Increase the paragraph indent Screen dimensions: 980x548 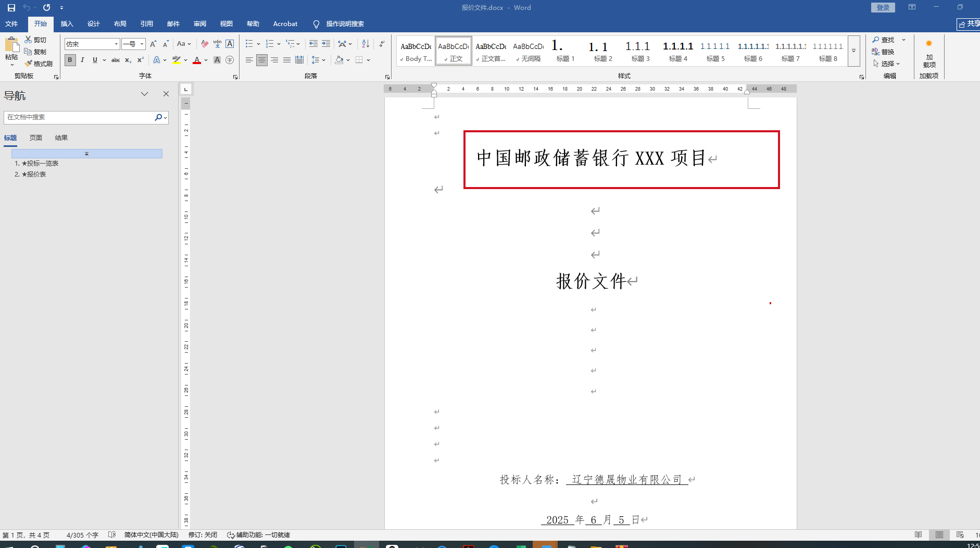326,44
